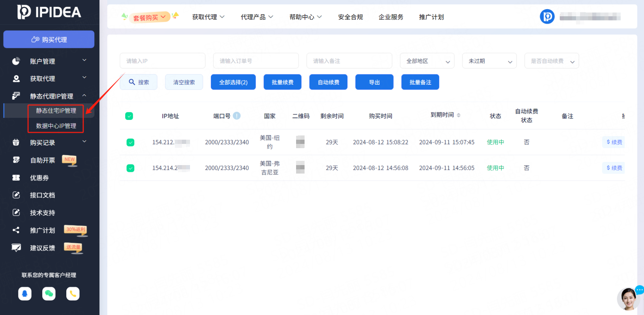Collapse the 静态代理IP管理 section
644x315 pixels.
(x=84, y=95)
